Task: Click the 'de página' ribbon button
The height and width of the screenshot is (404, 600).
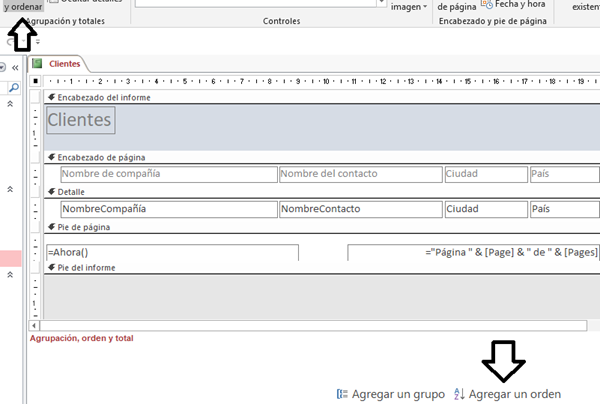Action: pyautogui.click(x=457, y=7)
